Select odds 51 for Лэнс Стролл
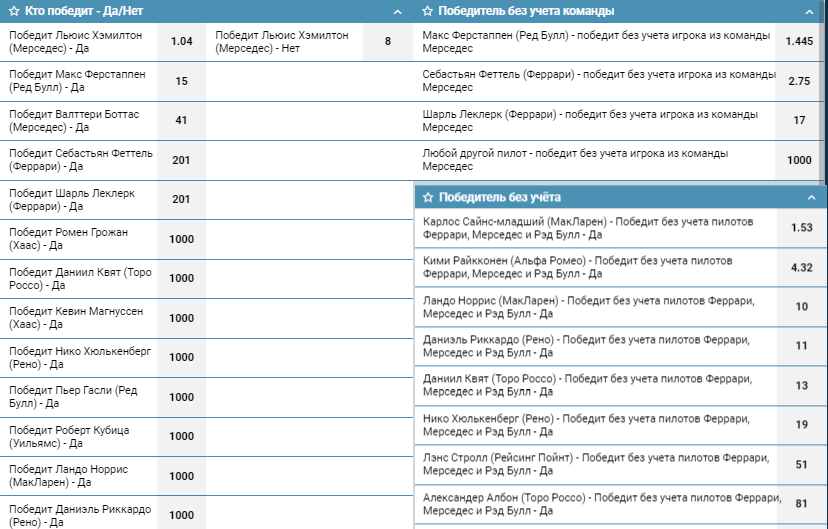 point(802,465)
